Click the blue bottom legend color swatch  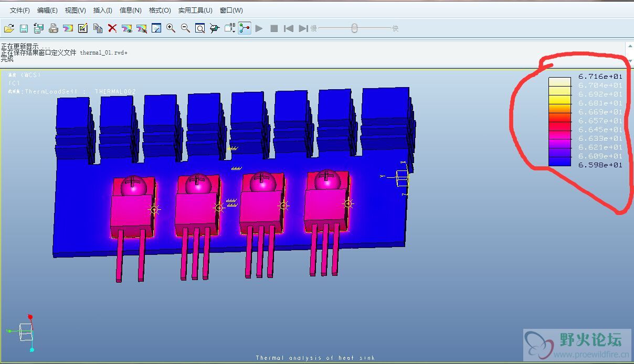coord(559,162)
